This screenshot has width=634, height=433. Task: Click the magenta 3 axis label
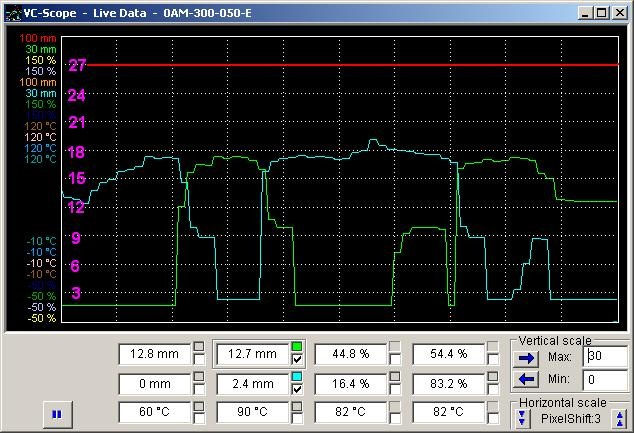click(76, 293)
